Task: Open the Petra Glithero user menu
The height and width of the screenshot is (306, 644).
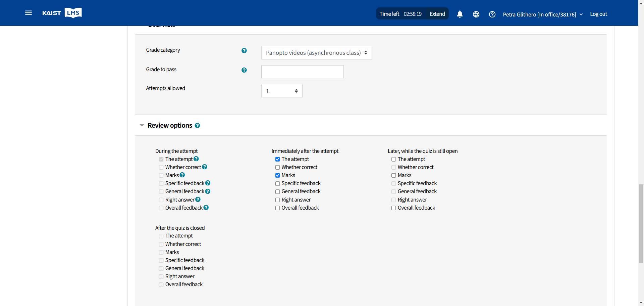Action: point(543,14)
